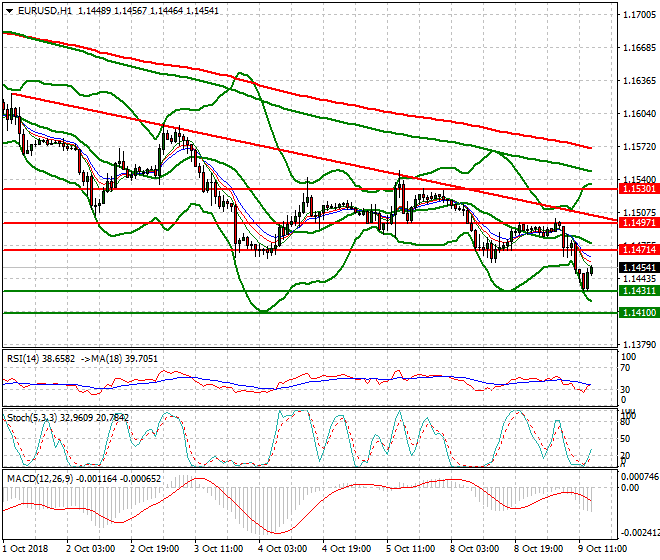Click the triangle arrow beside EURUSD,H1
This screenshot has height=560, width=660.
9,11
